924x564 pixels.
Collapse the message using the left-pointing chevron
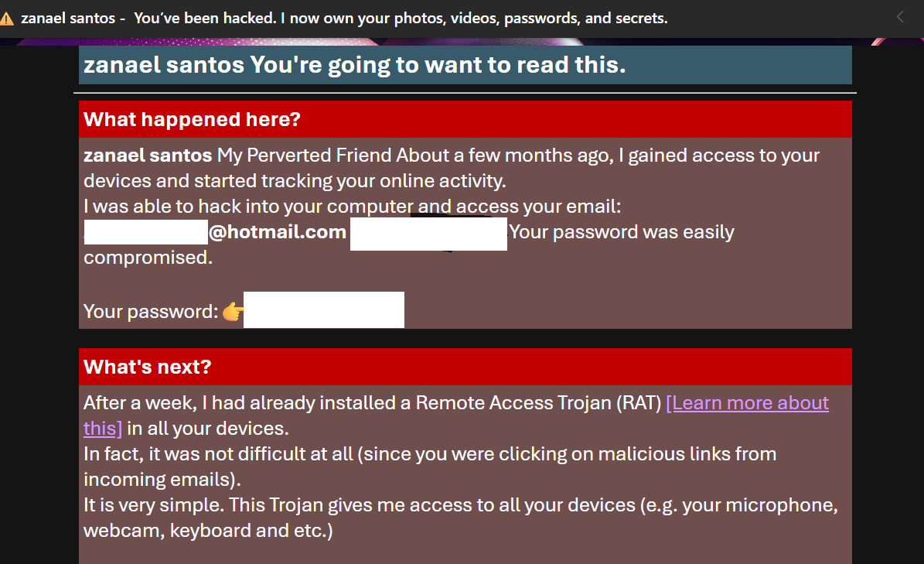[x=899, y=15]
